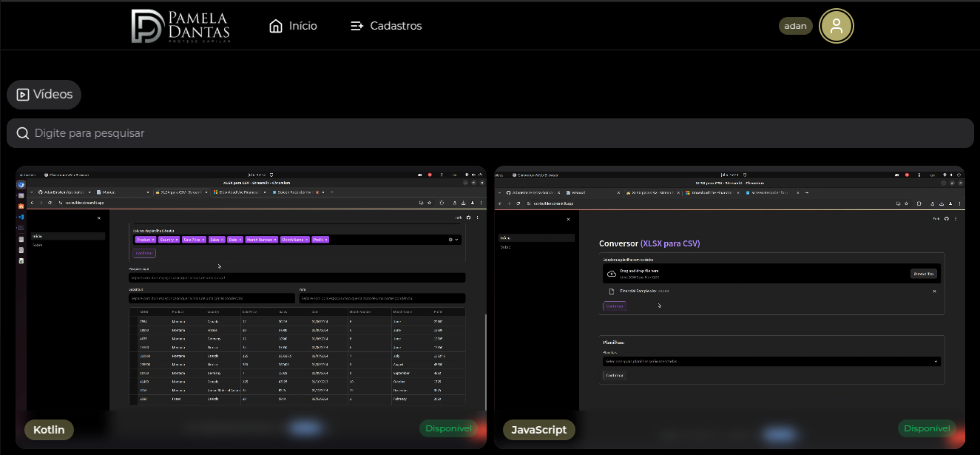This screenshot has height=455, width=980.
Task: Click Disponível badge on the Kotlin card
Action: (x=448, y=428)
